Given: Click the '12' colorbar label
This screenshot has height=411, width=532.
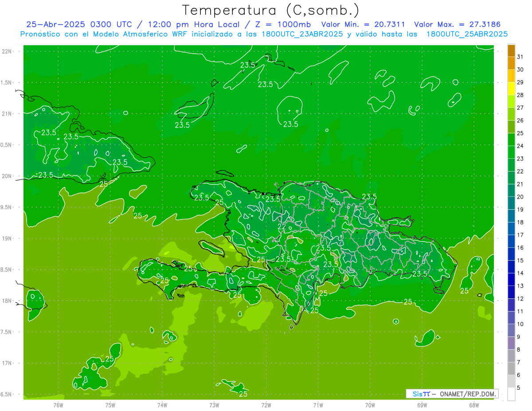Looking at the screenshot, I should point(520,298).
